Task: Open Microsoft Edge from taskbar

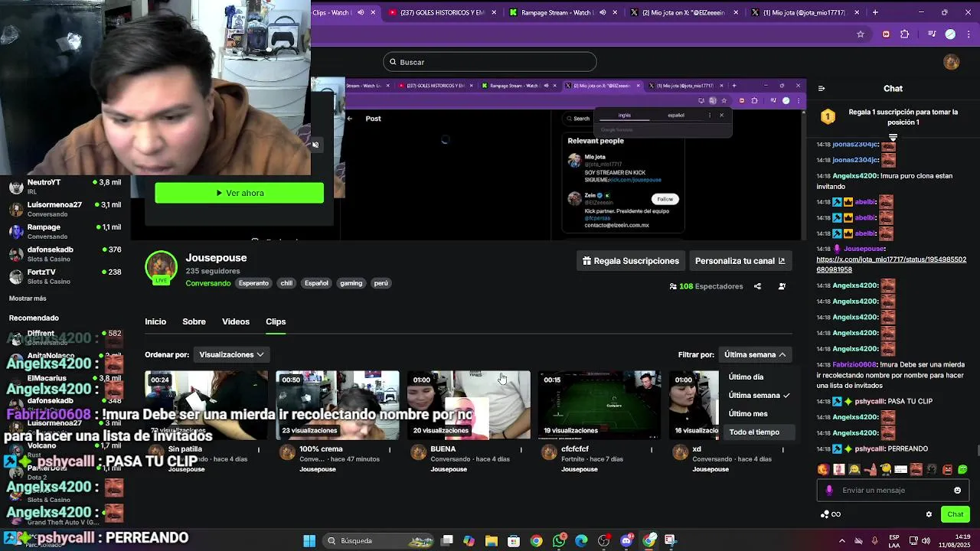Action: click(x=582, y=541)
